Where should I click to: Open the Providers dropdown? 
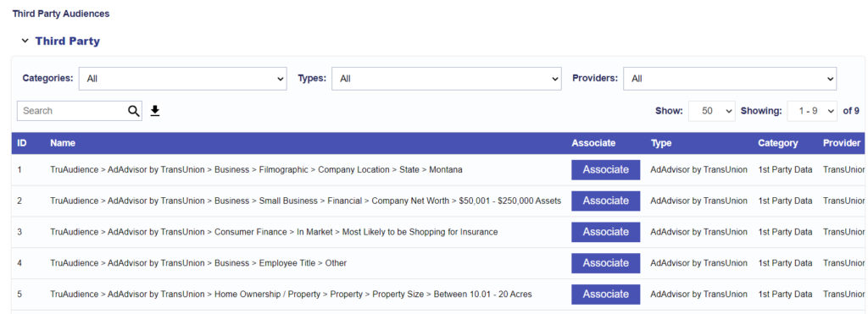[x=730, y=79]
